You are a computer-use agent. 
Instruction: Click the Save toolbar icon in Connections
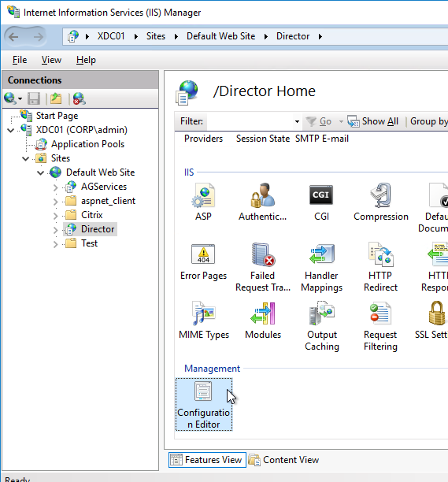pos(34,98)
